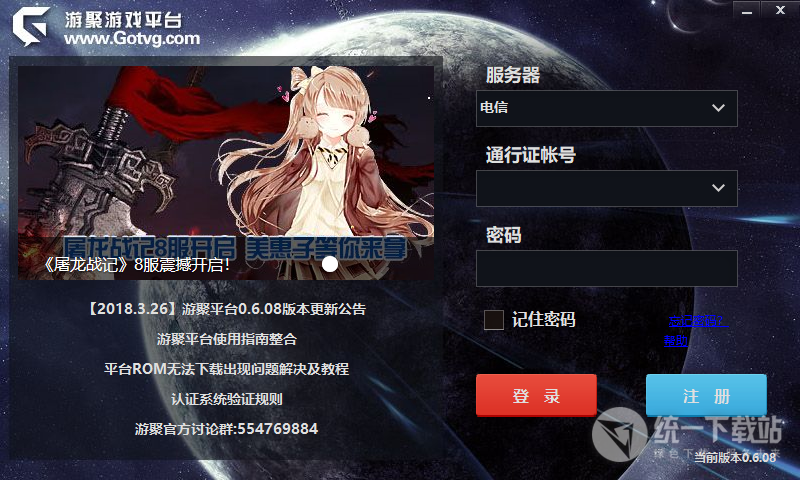Click the blue 注册 button
The height and width of the screenshot is (480, 800).
tap(706, 395)
